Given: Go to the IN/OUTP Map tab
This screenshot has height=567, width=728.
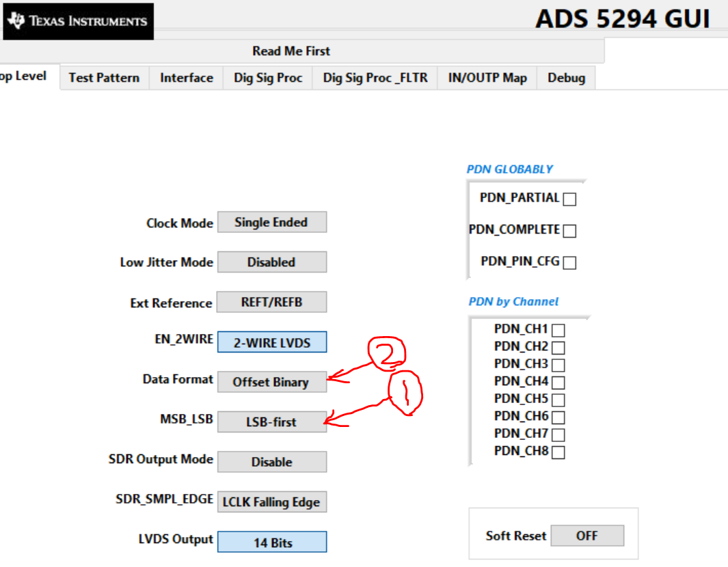Looking at the screenshot, I should coord(487,77).
